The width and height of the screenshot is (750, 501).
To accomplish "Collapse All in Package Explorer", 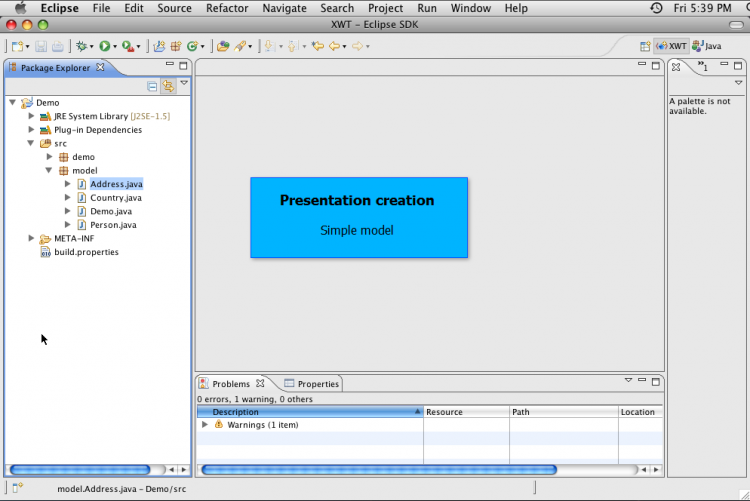I will click(x=152, y=86).
